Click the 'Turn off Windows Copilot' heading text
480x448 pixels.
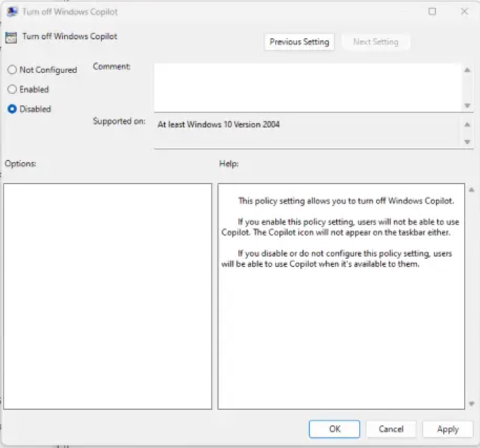(69, 36)
